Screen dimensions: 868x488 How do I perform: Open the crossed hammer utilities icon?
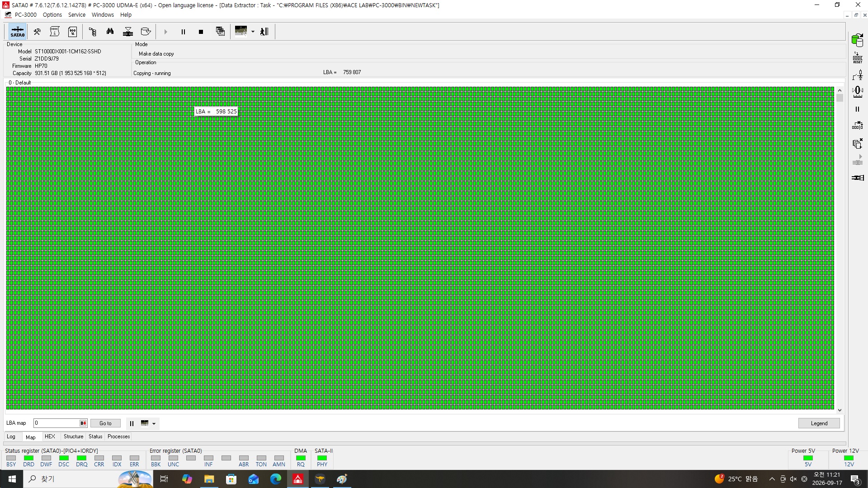pyautogui.click(x=37, y=32)
